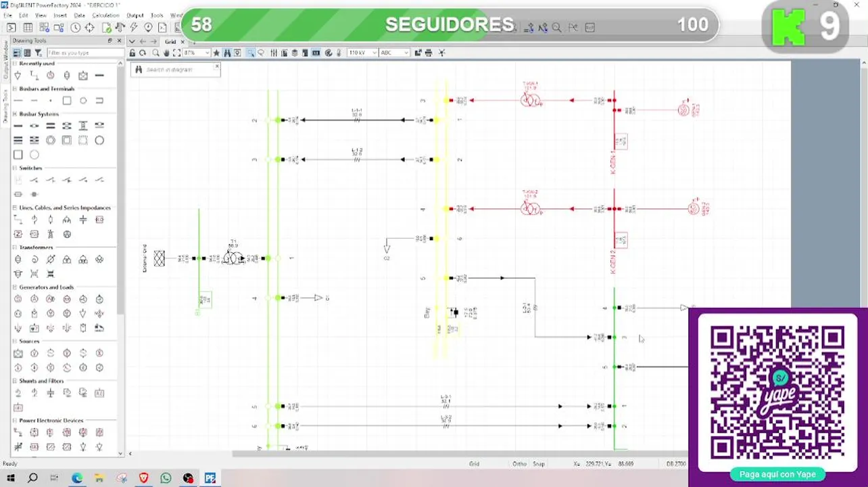Click the binoculars search icon in diagram toolbar
The height and width of the screenshot is (487, 868).
[x=227, y=53]
